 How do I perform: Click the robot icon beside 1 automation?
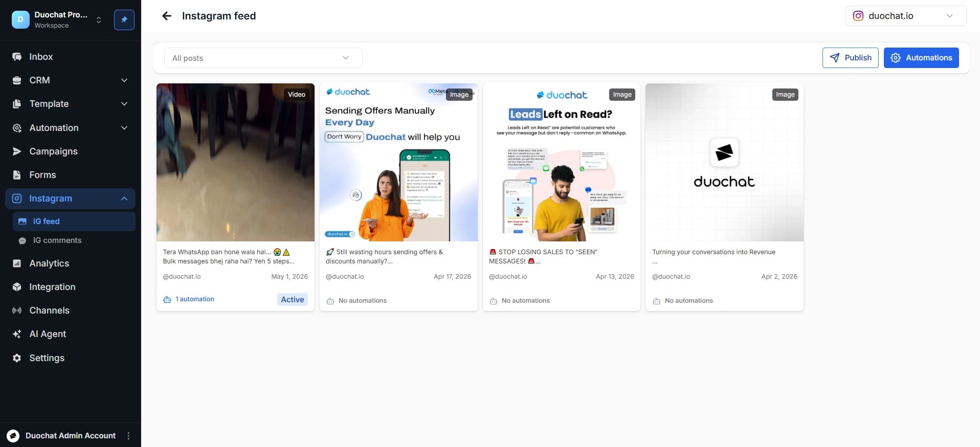click(x=167, y=300)
